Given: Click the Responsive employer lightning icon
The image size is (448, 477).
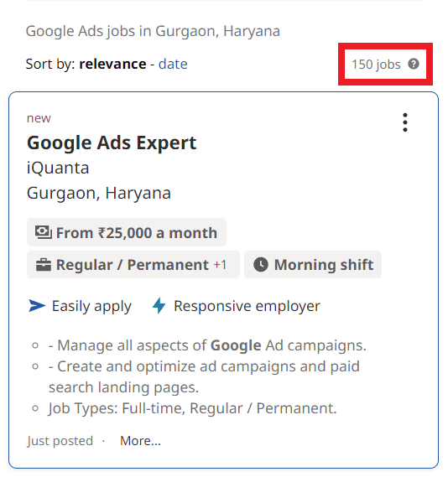Looking at the screenshot, I should click(x=159, y=306).
